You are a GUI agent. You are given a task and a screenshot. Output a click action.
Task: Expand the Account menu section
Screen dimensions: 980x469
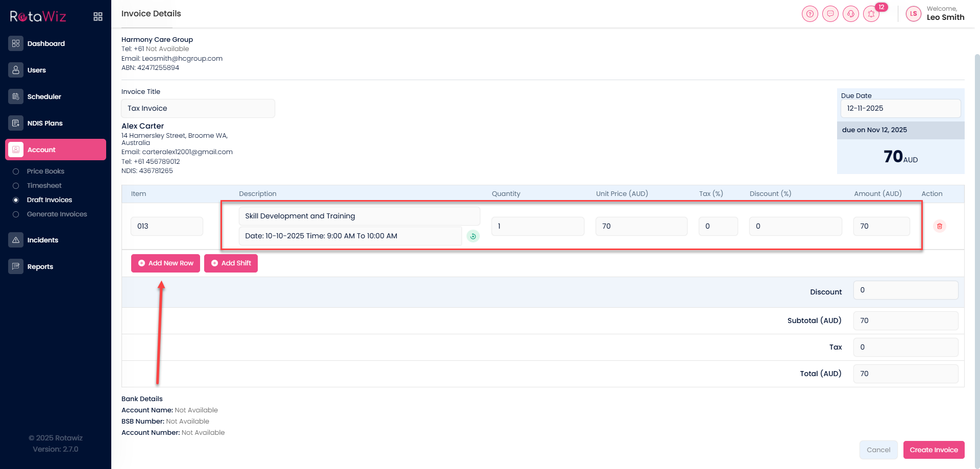click(56, 150)
